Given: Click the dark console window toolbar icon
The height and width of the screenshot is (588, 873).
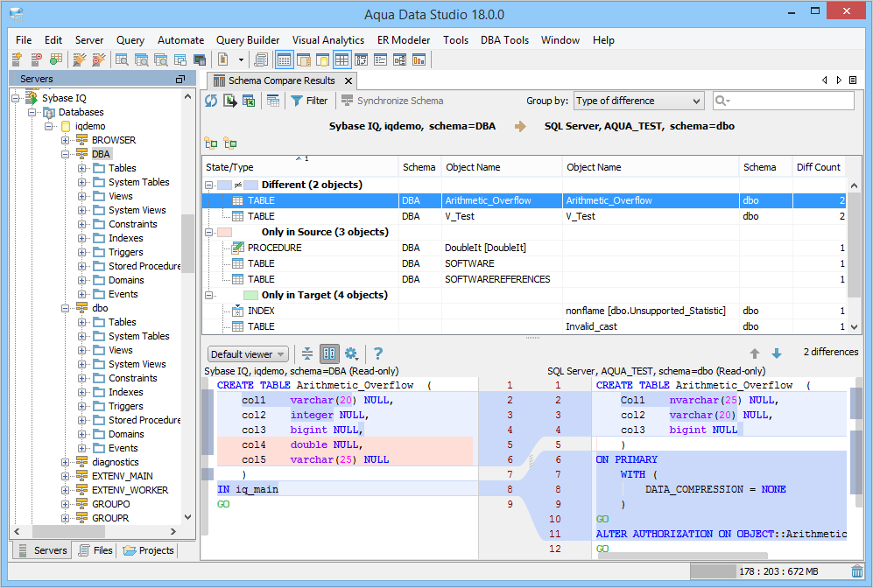Looking at the screenshot, I should 200,59.
